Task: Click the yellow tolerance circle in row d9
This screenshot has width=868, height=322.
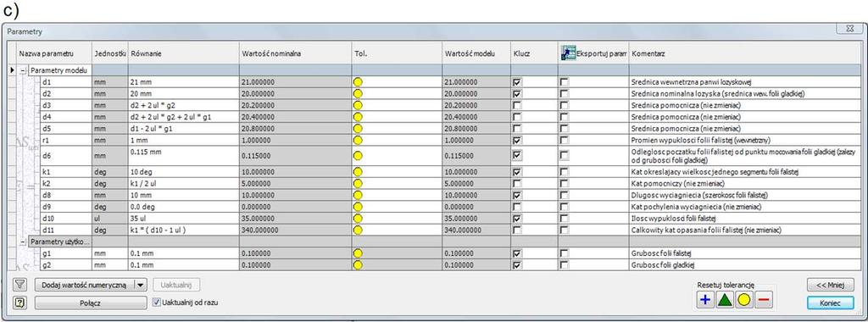Action: [358, 207]
